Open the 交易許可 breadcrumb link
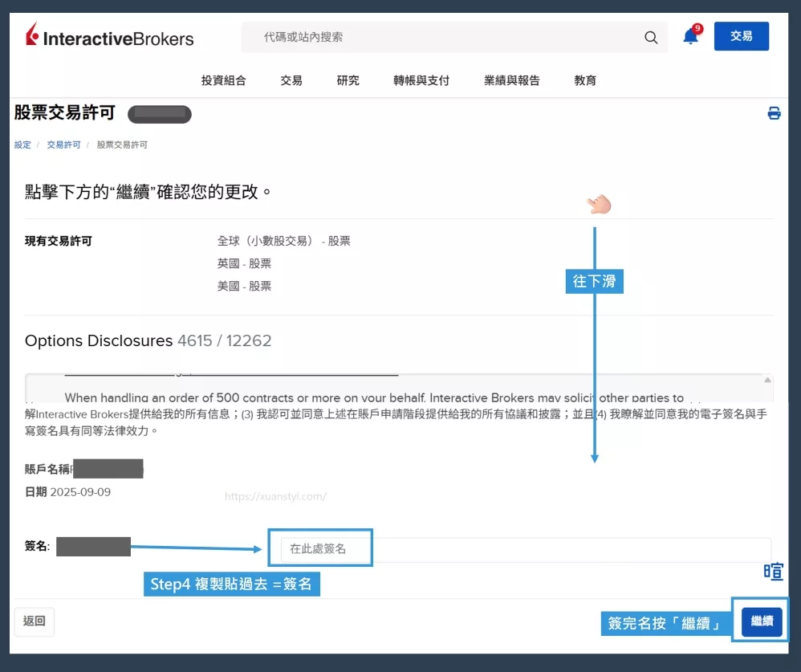This screenshot has width=801, height=672. coord(63,145)
